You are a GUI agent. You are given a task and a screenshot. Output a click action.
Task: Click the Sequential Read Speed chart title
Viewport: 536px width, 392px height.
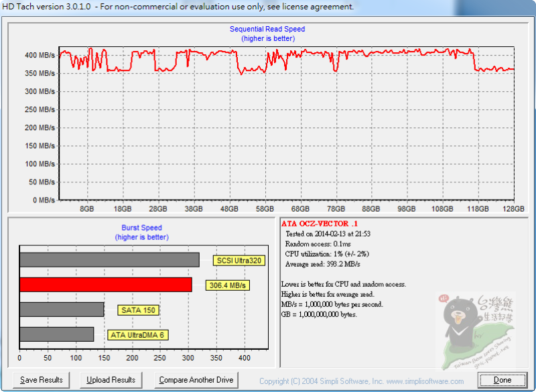pos(267,29)
